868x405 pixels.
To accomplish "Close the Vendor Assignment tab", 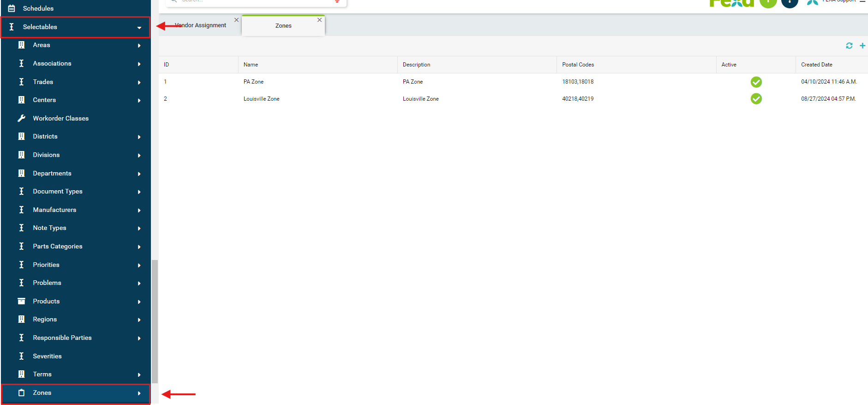I will tap(236, 20).
